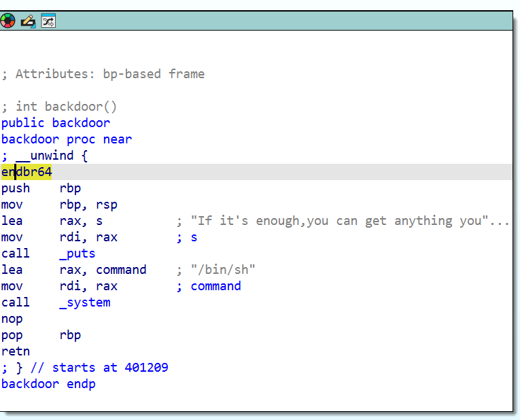Click the 'lea rax, s' instruction
Viewport: 520px width, 420px height.
tap(52, 221)
